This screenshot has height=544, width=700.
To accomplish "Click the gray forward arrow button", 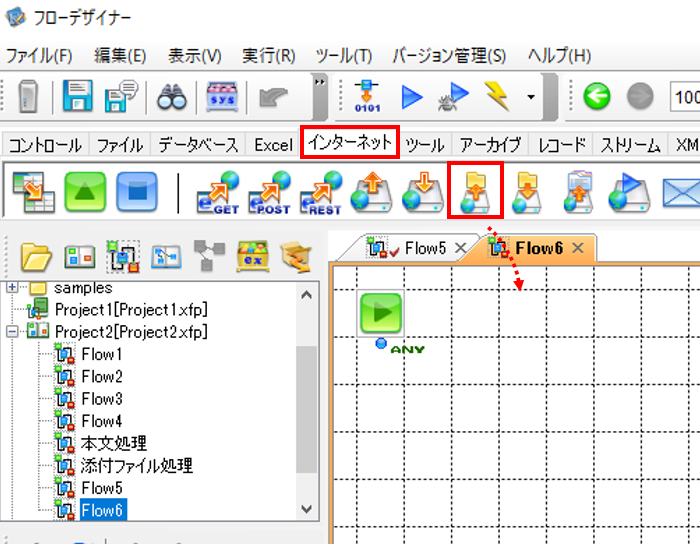I will [640, 96].
